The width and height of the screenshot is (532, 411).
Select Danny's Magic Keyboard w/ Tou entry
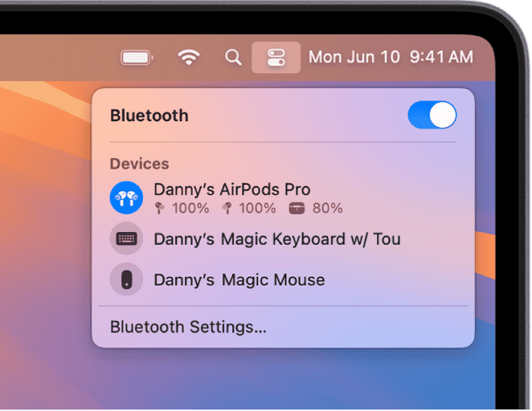coord(277,239)
